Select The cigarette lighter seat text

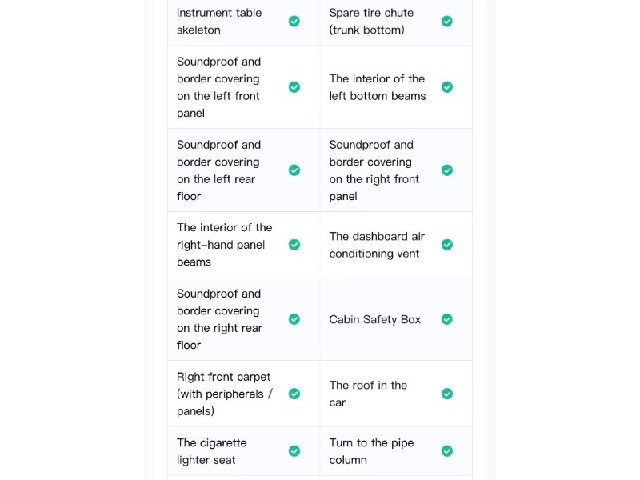(211, 451)
